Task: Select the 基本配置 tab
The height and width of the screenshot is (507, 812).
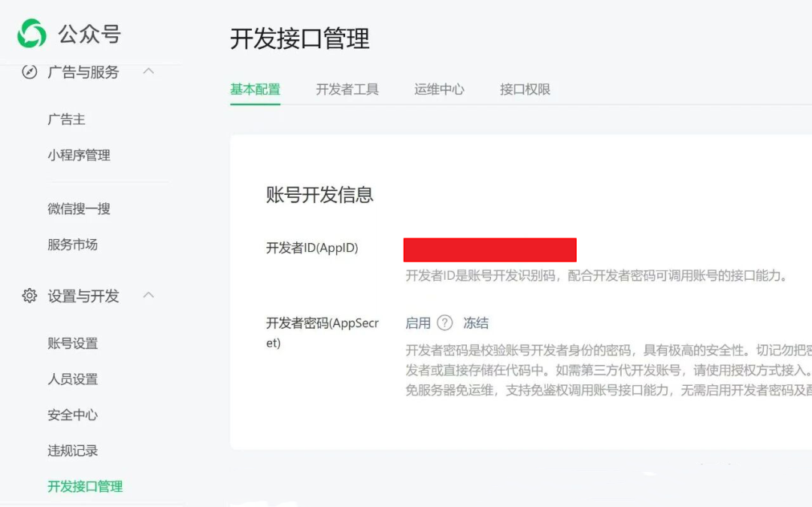Action: click(x=255, y=89)
